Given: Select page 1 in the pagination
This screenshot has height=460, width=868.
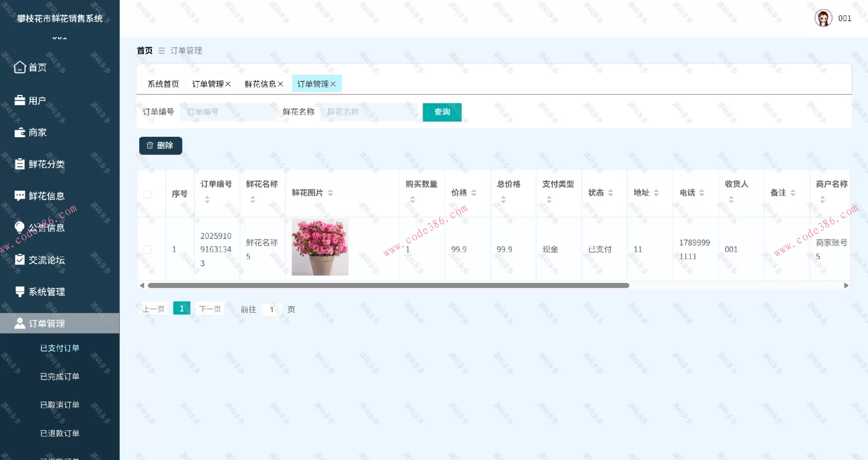Looking at the screenshot, I should click(x=181, y=308).
